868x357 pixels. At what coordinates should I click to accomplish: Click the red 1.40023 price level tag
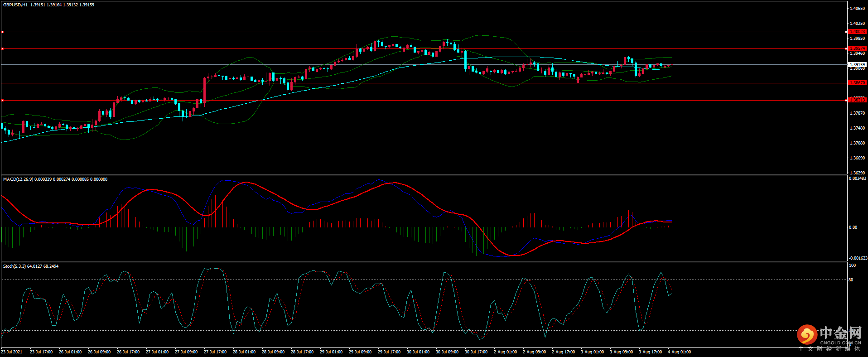pyautogui.click(x=857, y=32)
